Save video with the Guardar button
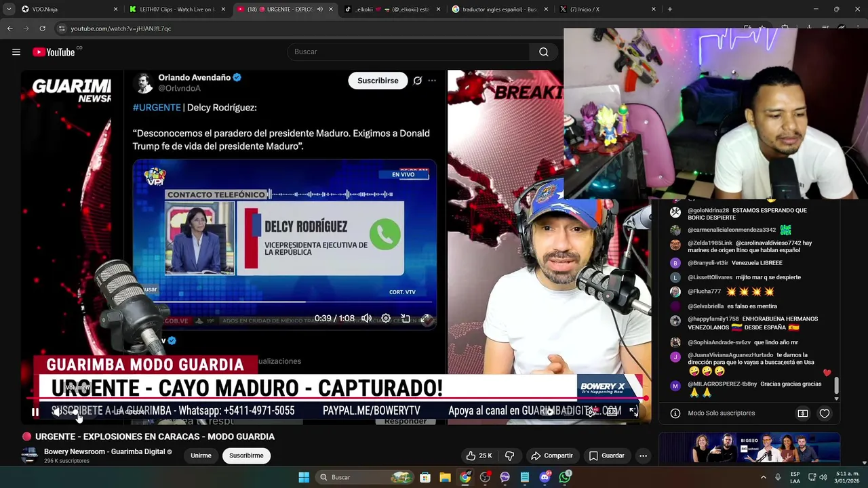868x488 pixels. click(x=606, y=455)
